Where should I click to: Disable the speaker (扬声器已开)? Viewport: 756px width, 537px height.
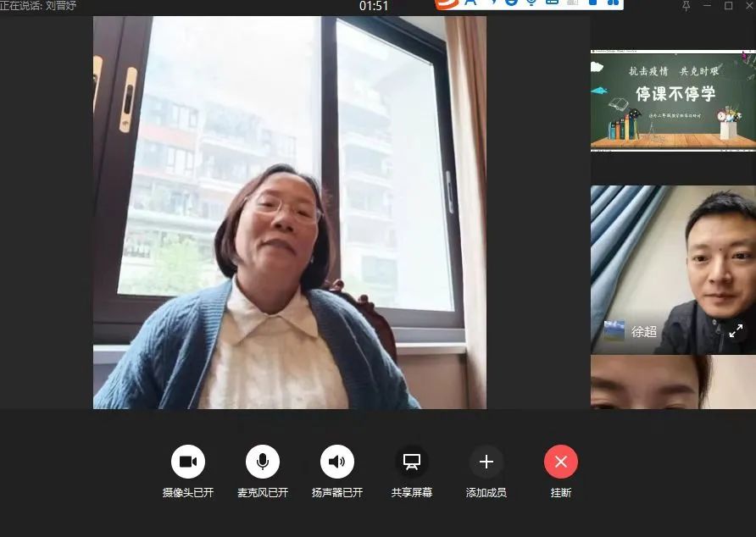point(337,462)
